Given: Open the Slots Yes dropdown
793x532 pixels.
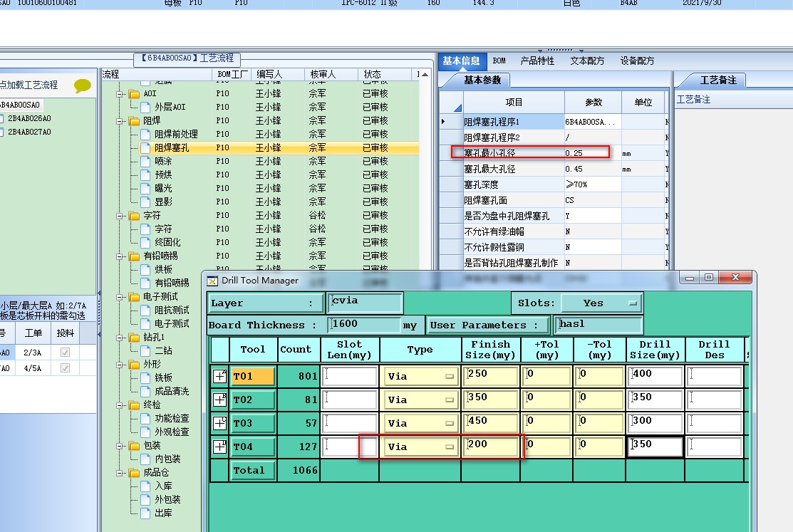Looking at the screenshot, I should [x=602, y=303].
